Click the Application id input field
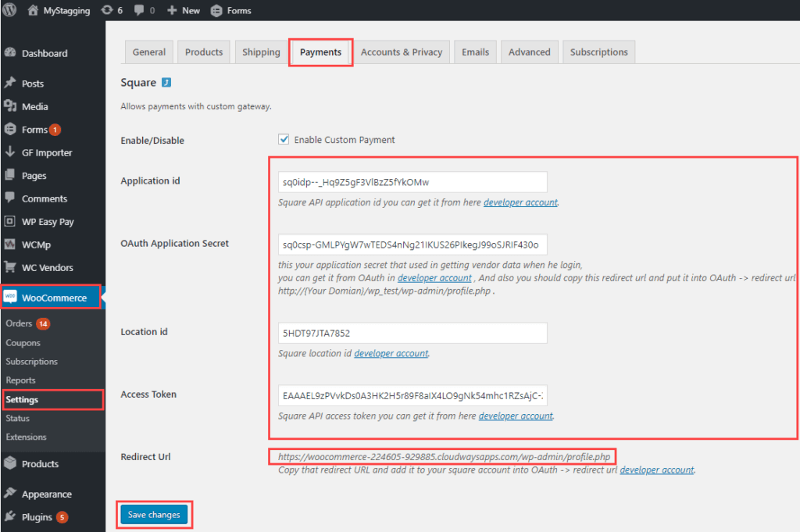Viewport: 800px width, 532px height. [x=412, y=182]
